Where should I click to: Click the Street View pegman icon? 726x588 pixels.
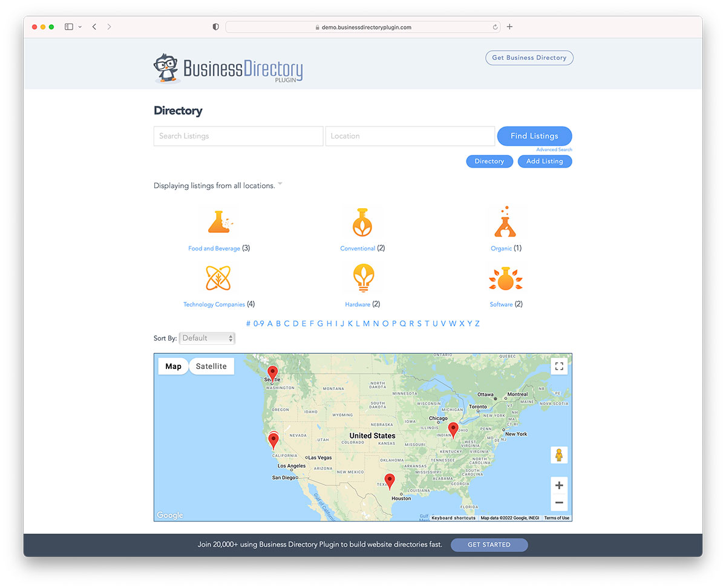[x=559, y=455]
